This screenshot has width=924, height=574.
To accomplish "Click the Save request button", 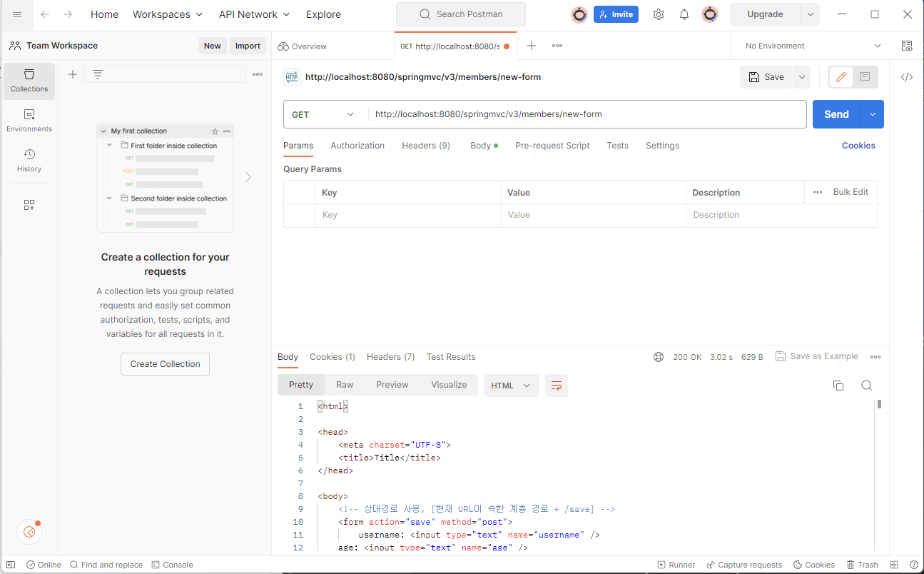I will coord(766,77).
